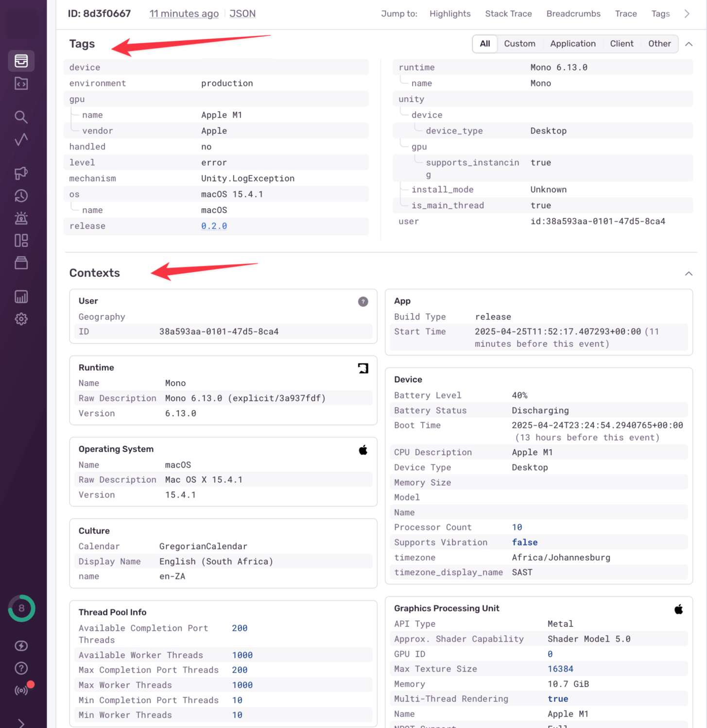Screen dimensions: 707x728
Task: Open the Alerts siren icon
Action: 21,218
